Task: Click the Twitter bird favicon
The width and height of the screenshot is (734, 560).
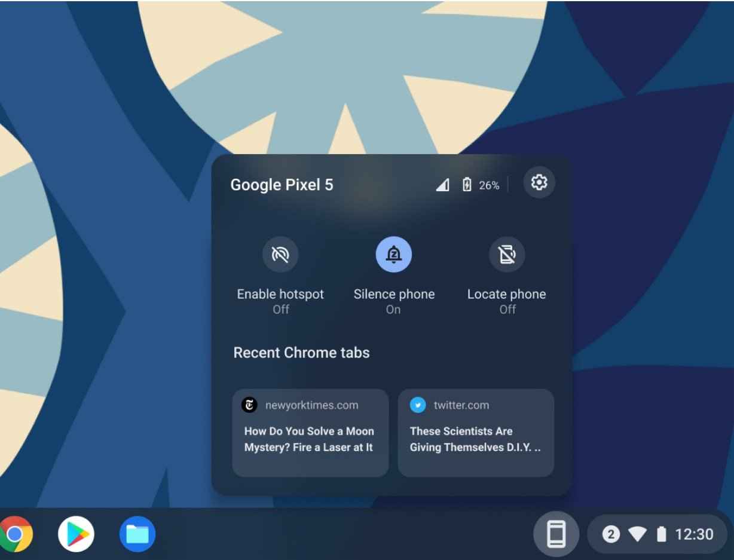Action: pos(418,405)
